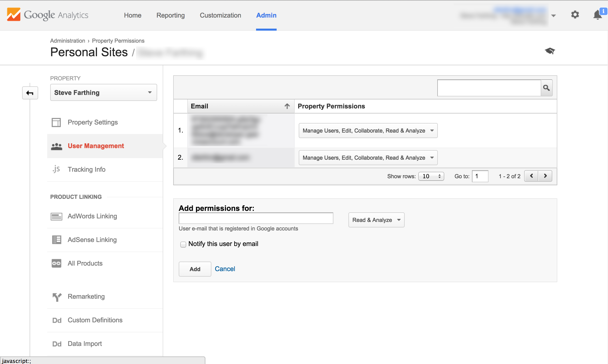This screenshot has width=608, height=364.
Task: Click the search magnifier icon
Action: (546, 88)
